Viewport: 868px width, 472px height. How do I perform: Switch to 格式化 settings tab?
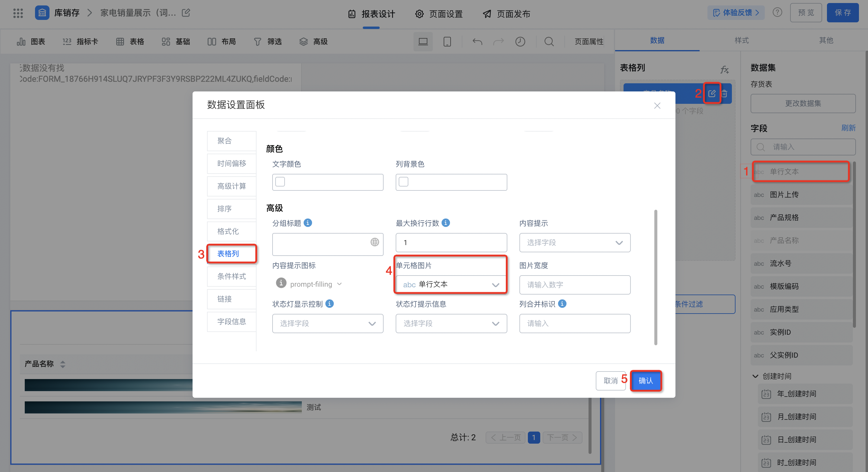(x=231, y=231)
